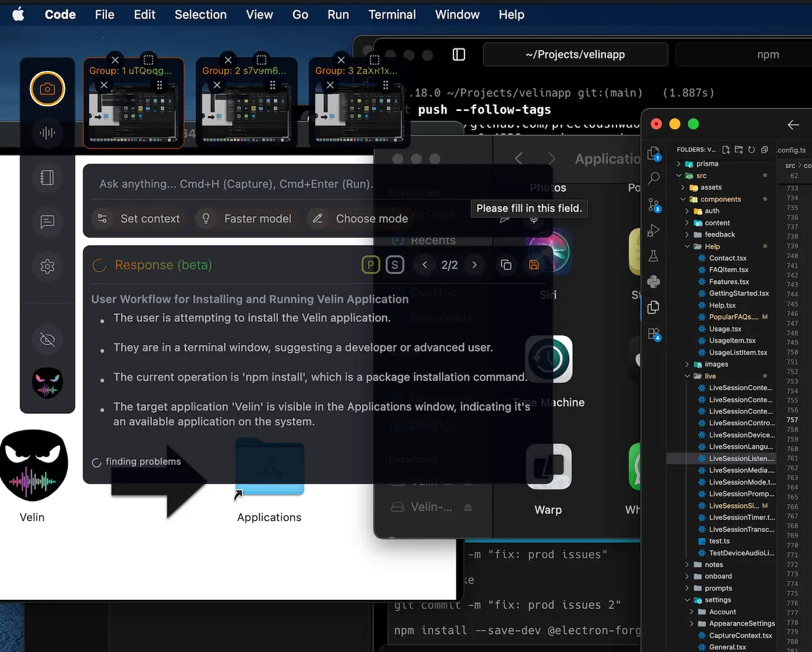The width and height of the screenshot is (812, 652).
Task: Open Velin settings via the gear icon
Action: (x=47, y=266)
